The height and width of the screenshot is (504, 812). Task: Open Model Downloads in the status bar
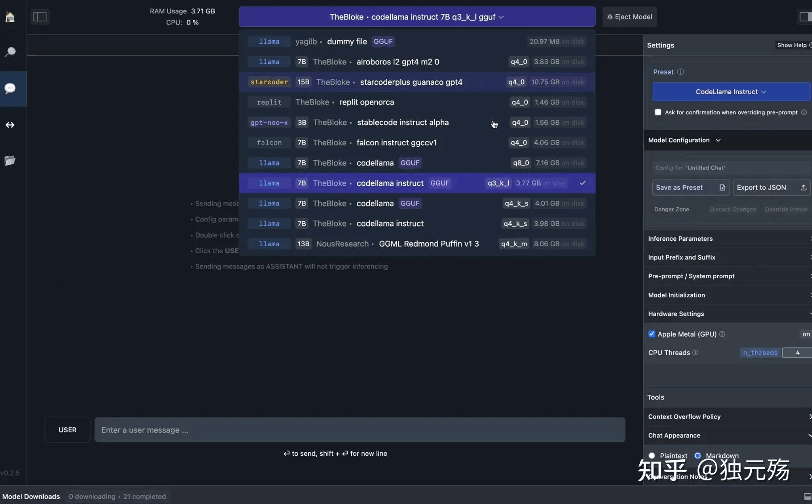pos(31,496)
